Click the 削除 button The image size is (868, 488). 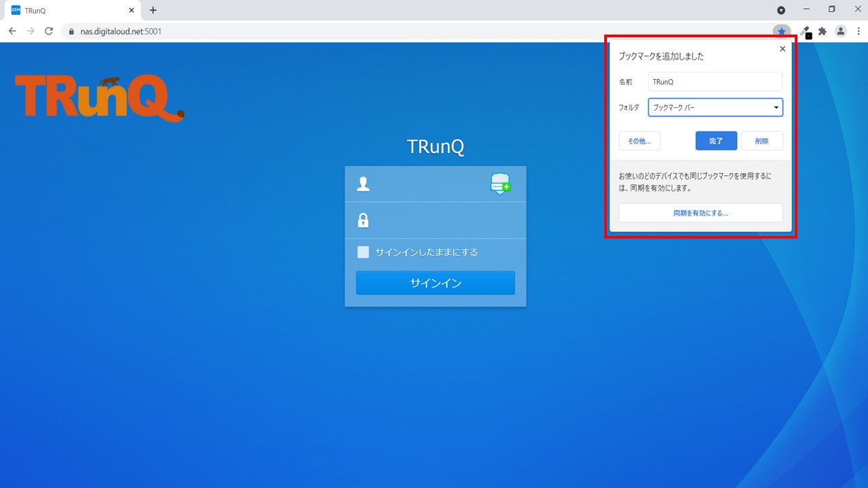coord(762,141)
